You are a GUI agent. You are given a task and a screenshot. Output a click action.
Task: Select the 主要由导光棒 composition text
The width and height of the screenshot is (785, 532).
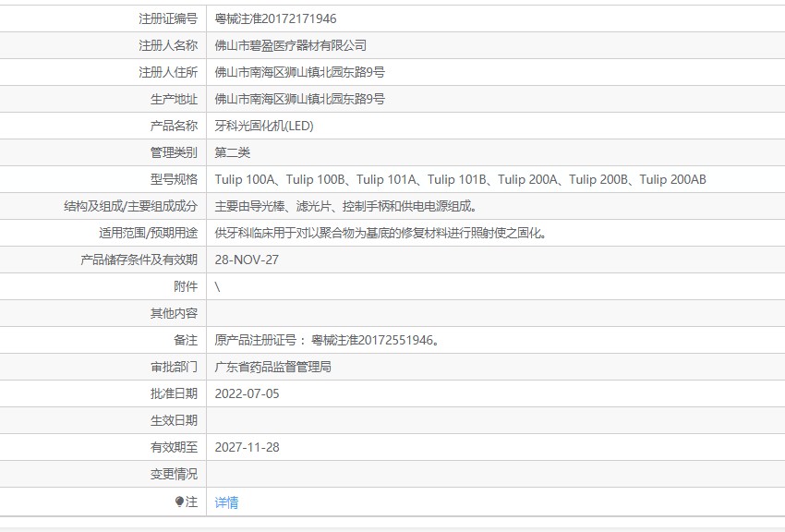[x=345, y=206]
